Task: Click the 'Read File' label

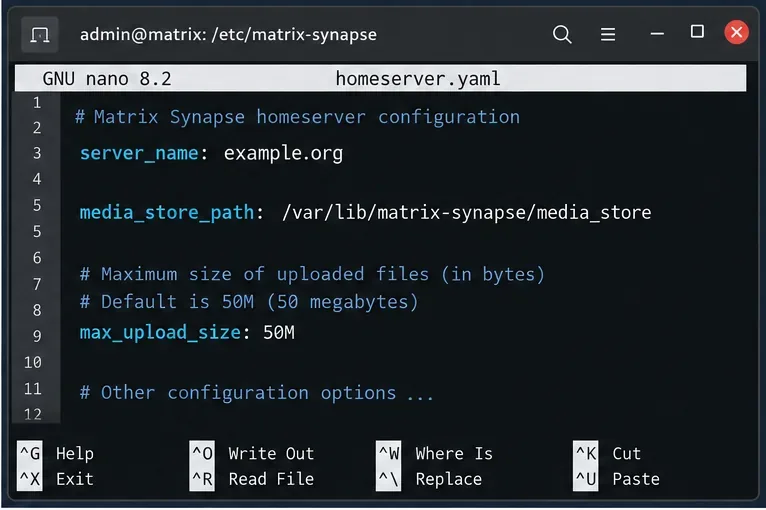Action: click(271, 479)
